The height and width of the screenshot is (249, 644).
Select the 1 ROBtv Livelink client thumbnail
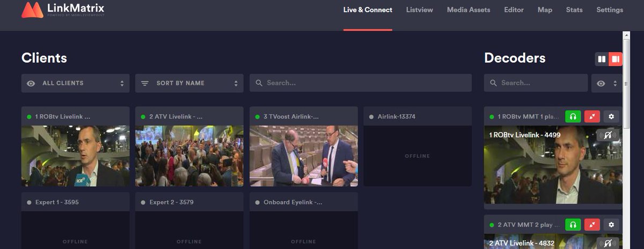pos(75,156)
